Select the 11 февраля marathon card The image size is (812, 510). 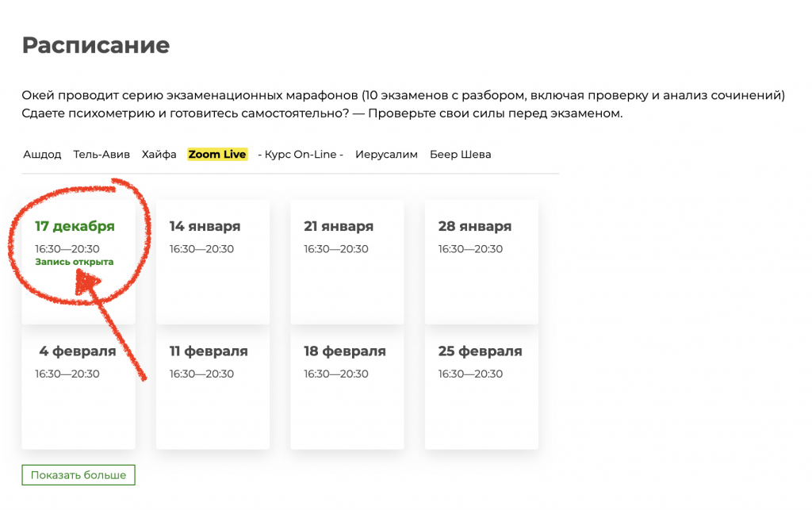point(213,389)
